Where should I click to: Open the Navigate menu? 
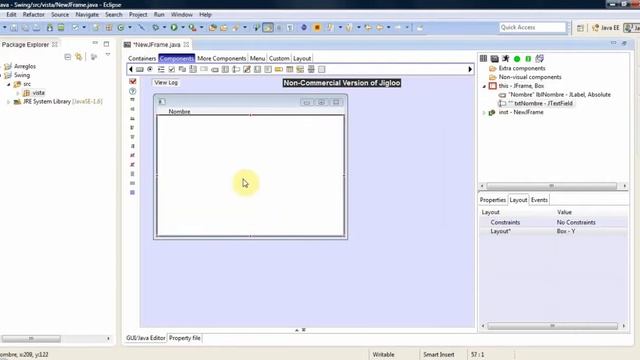[87, 14]
